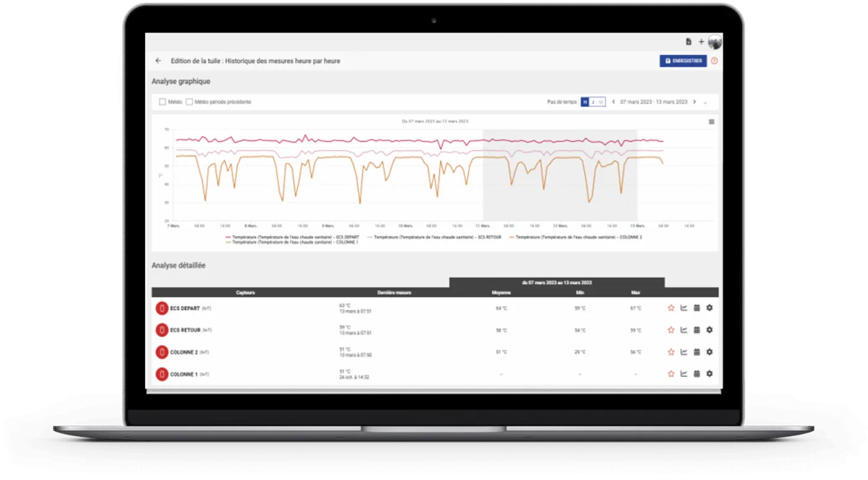Go to previous date period arrow
This screenshot has width=868, height=480.
(614, 102)
